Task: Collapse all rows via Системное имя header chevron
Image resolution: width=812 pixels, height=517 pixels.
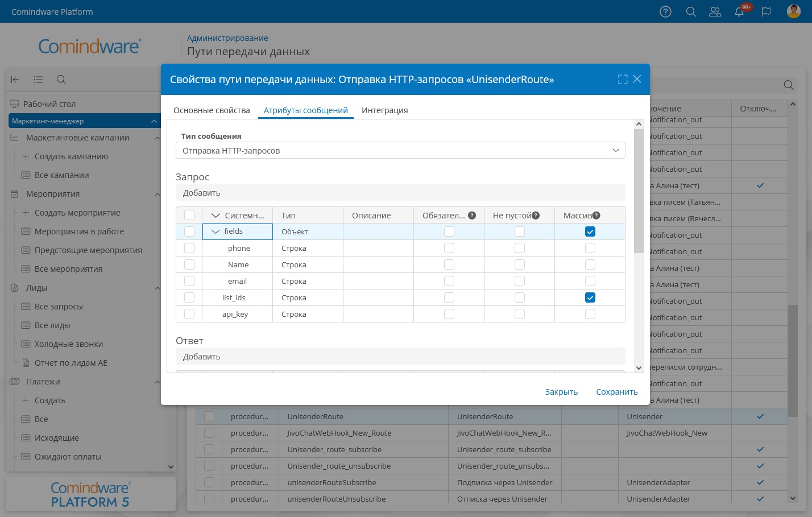Action: pos(216,216)
